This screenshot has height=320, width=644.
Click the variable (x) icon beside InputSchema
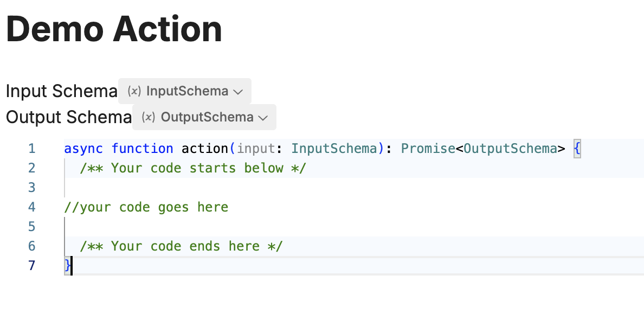(134, 91)
